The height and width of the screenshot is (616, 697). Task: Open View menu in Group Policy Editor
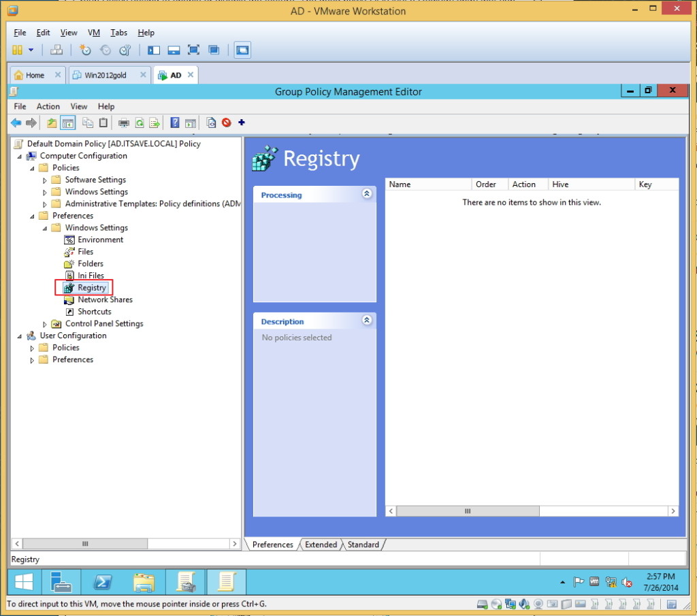click(x=79, y=106)
